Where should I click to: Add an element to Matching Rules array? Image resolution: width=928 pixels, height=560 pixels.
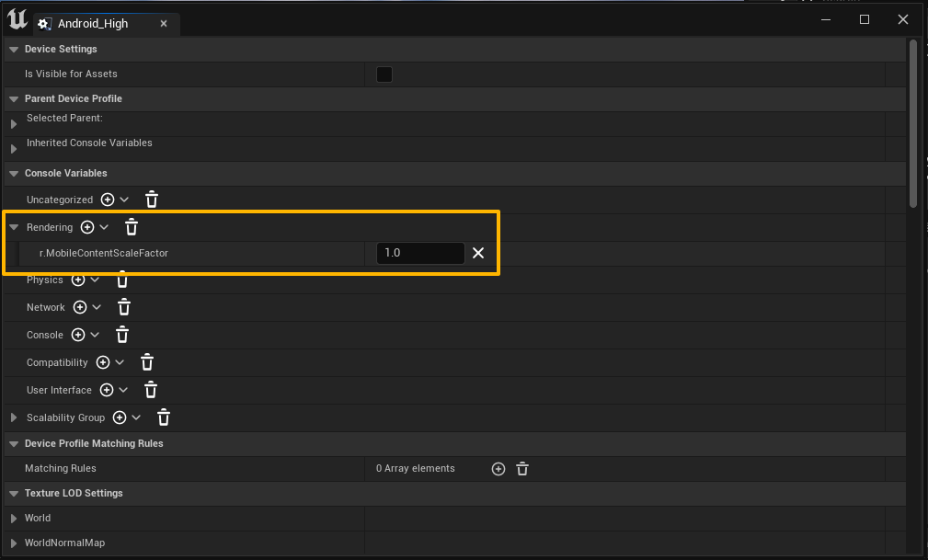pos(498,469)
